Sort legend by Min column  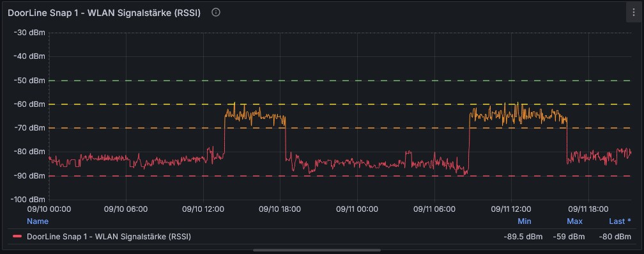524,221
